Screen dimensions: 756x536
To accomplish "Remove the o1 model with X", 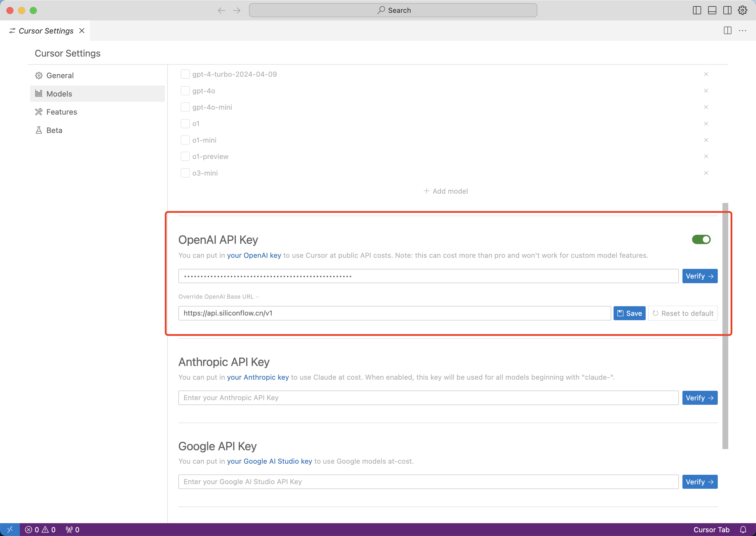I will point(706,124).
